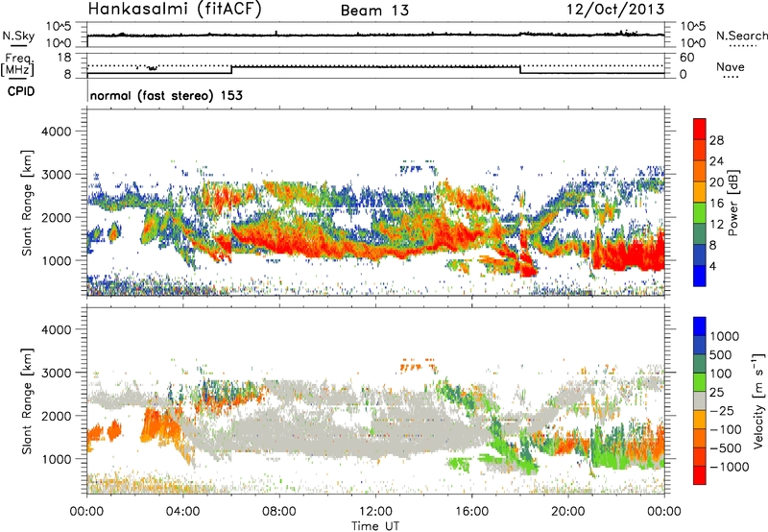Click the Power [dB] color bar label
This screenshot has width=768, height=532.
click(733, 203)
